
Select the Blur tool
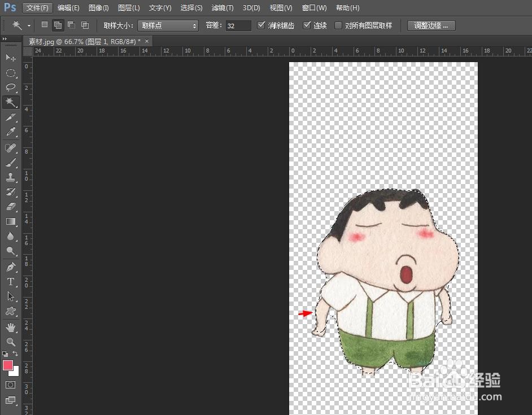(11, 236)
